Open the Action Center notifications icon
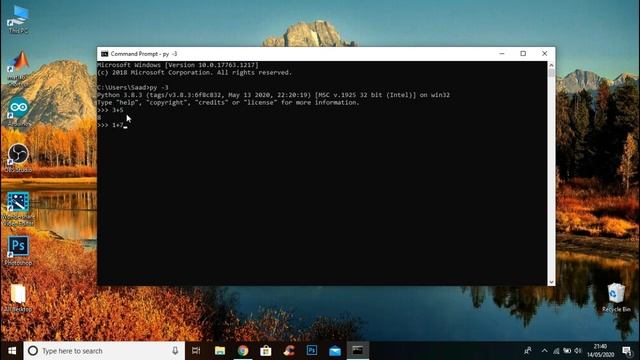 pos(627,351)
